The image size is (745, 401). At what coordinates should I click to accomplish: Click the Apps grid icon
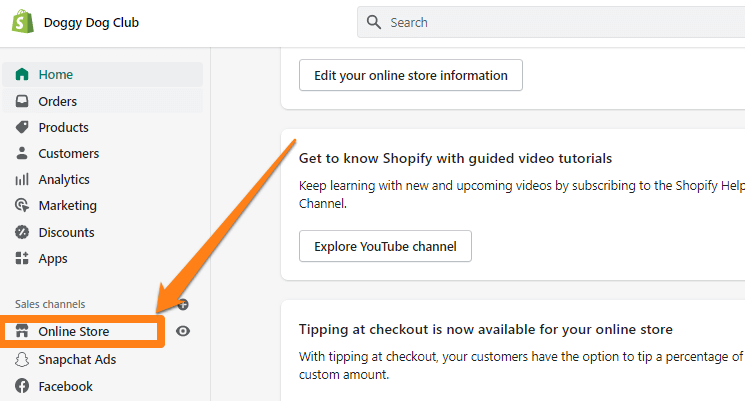tap(22, 258)
